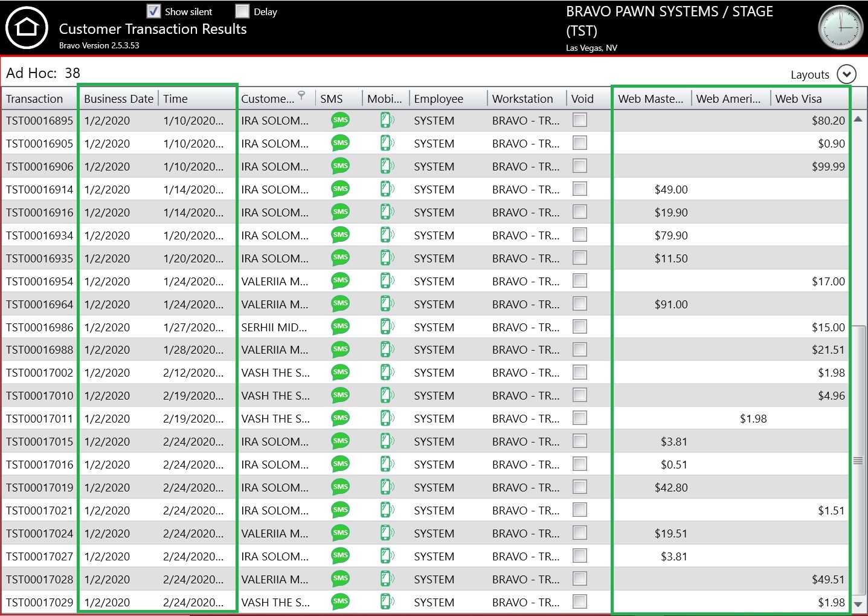Go to the Home screen icon

[x=27, y=28]
